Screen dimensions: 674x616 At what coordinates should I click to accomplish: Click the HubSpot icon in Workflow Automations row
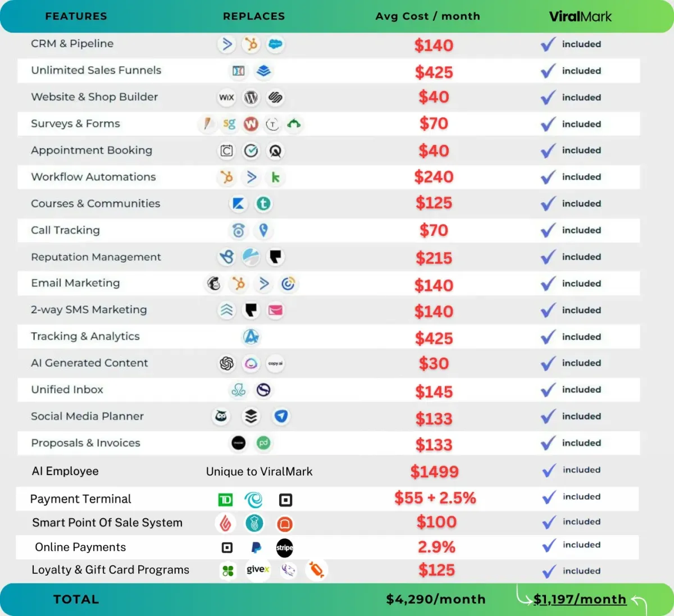[226, 177]
